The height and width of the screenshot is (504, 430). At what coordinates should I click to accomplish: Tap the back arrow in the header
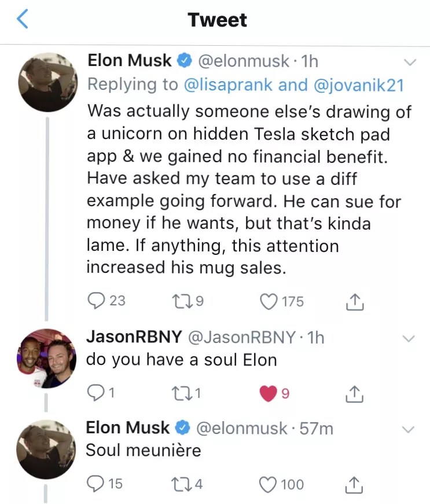pos(23,20)
